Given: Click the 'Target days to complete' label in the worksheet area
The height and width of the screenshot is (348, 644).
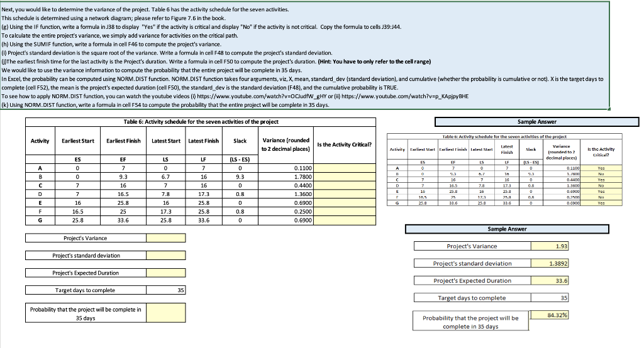Looking at the screenshot, I should tap(86, 290).
